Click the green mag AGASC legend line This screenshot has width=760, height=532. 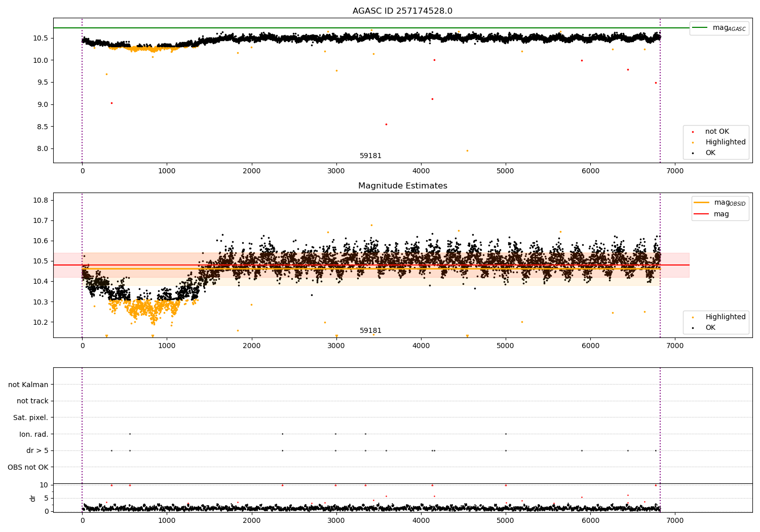[700, 28]
